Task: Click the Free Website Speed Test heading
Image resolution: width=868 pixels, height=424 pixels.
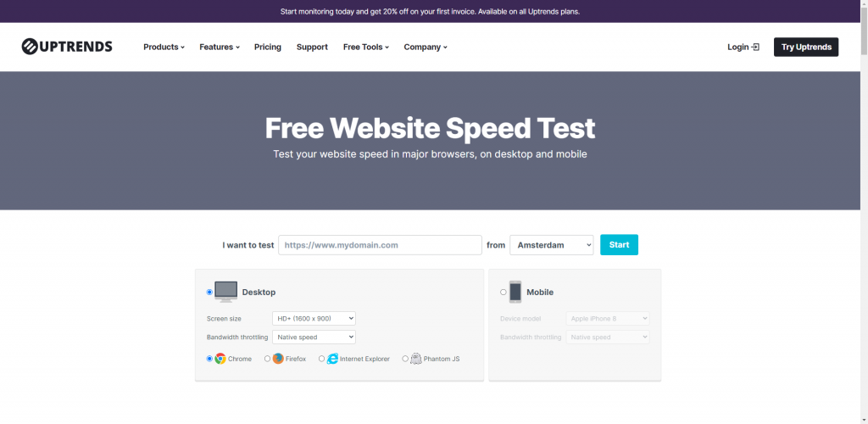Action: (430, 128)
